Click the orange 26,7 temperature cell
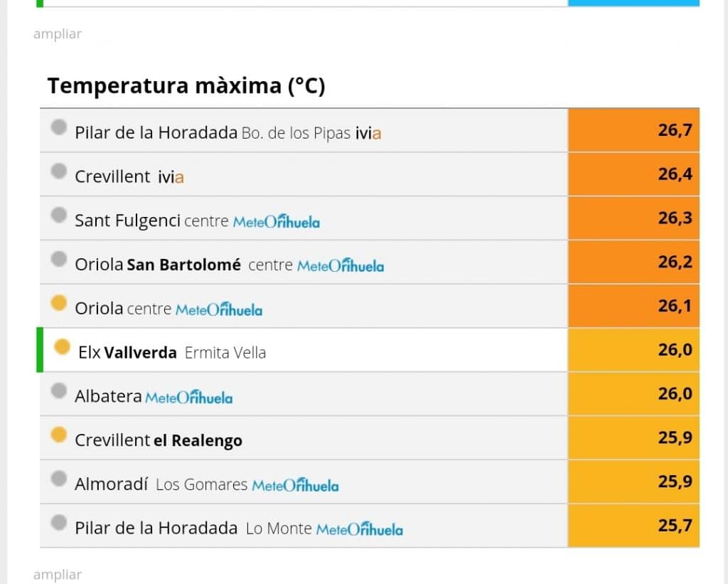The image size is (728, 584). [x=633, y=130]
